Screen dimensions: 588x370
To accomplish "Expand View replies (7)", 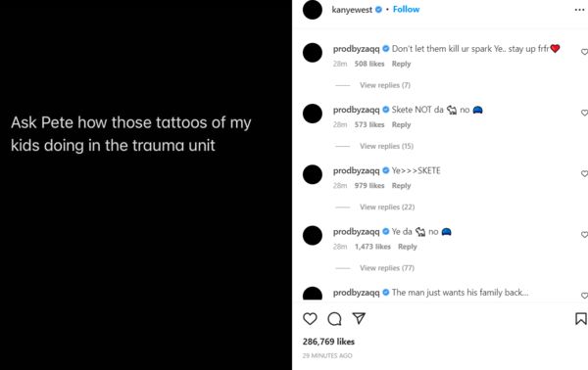I will click(x=385, y=85).
